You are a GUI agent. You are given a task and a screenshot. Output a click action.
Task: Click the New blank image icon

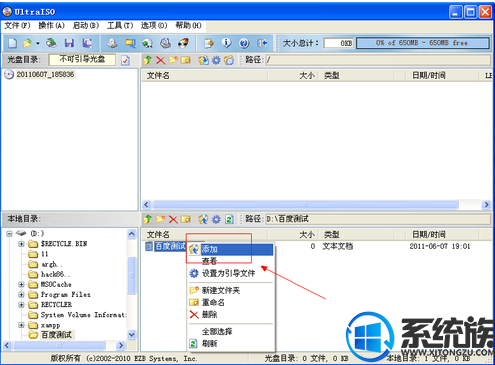[x=13, y=43]
